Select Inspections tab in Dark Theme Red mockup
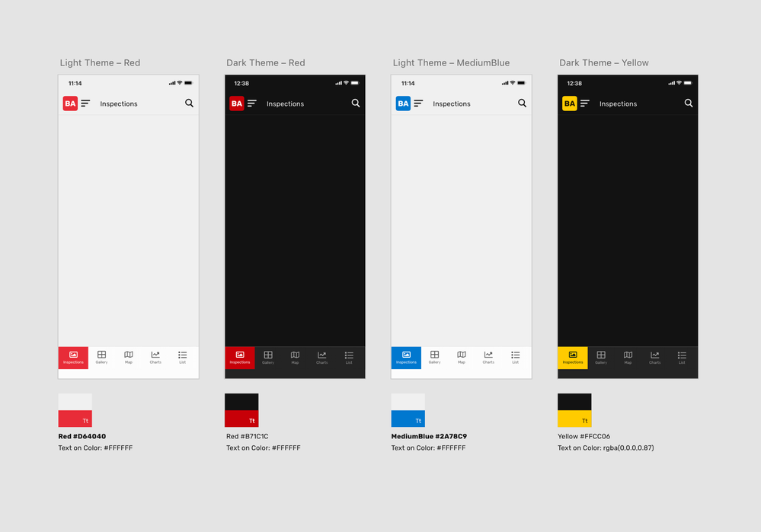Image resolution: width=761 pixels, height=532 pixels. coord(240,358)
